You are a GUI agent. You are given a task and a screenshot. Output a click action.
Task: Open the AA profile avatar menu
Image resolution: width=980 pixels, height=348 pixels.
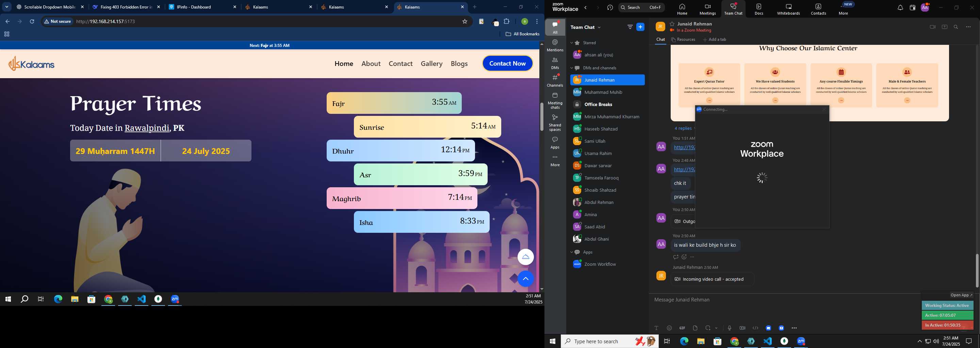925,7
